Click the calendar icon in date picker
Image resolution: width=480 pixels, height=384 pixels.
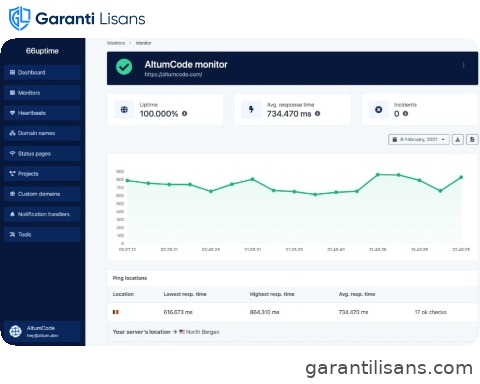point(395,139)
